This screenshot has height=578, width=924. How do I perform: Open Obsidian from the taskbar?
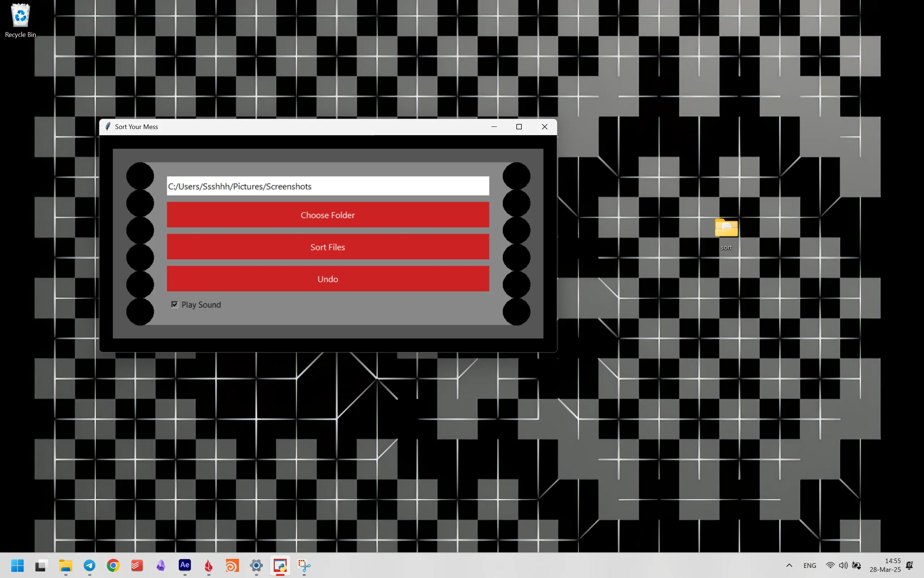[x=161, y=565]
